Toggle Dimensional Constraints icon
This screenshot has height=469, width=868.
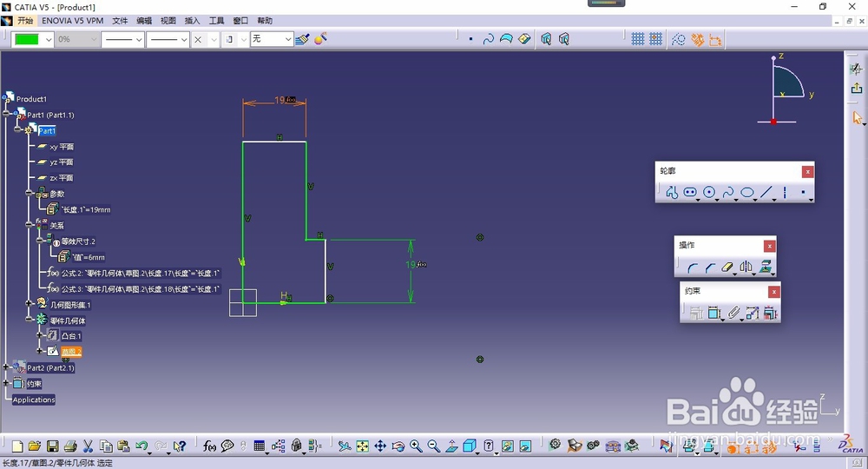(x=716, y=40)
